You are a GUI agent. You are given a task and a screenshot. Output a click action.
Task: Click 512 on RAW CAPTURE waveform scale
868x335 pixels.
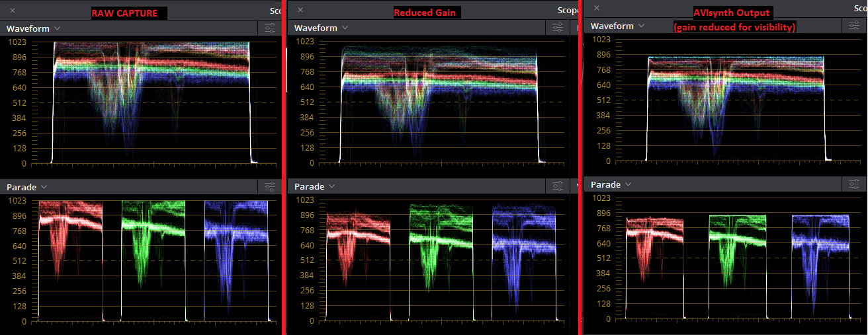click(x=21, y=103)
